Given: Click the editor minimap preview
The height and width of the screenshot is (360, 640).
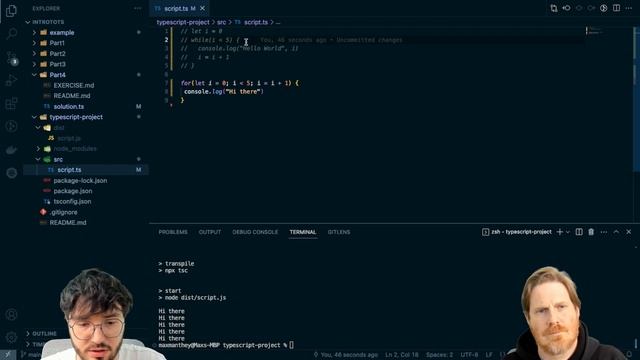Looking at the screenshot, I should tap(596, 31).
